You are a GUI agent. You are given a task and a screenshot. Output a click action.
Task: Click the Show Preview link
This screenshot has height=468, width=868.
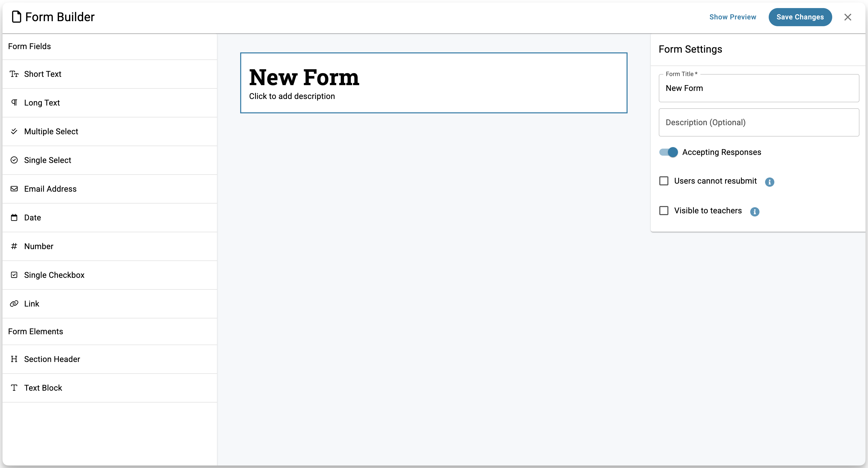(733, 17)
